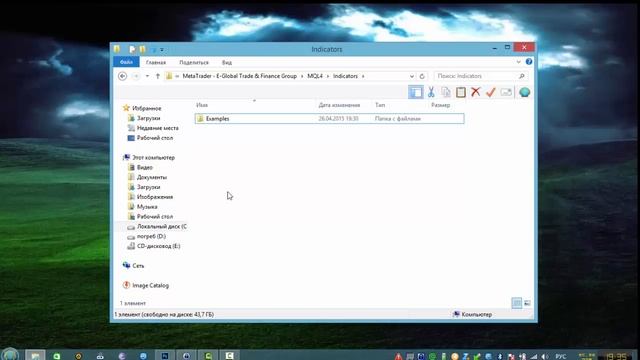640x360 pixels.
Task: Click the Cut scissors icon
Action: (x=431, y=92)
